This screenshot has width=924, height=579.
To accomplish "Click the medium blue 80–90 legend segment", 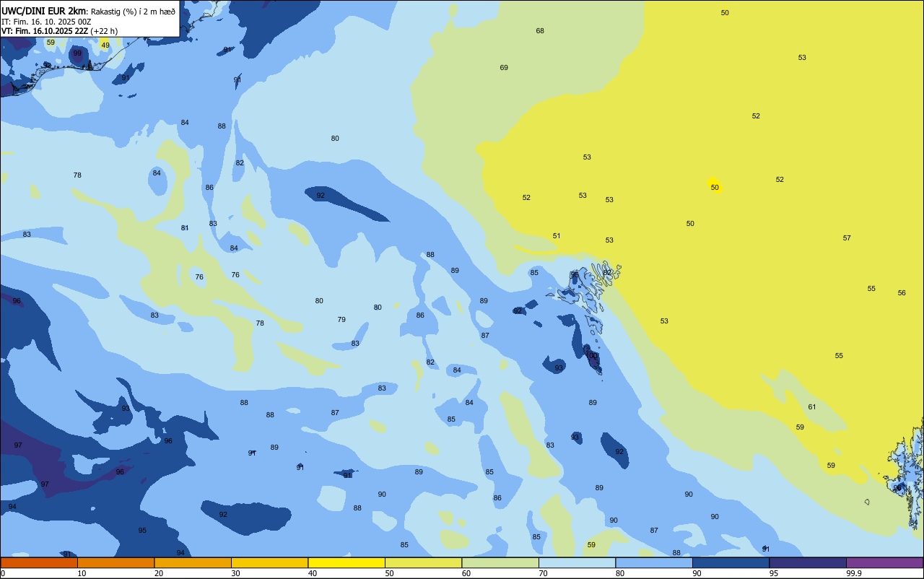I will coord(654,562).
